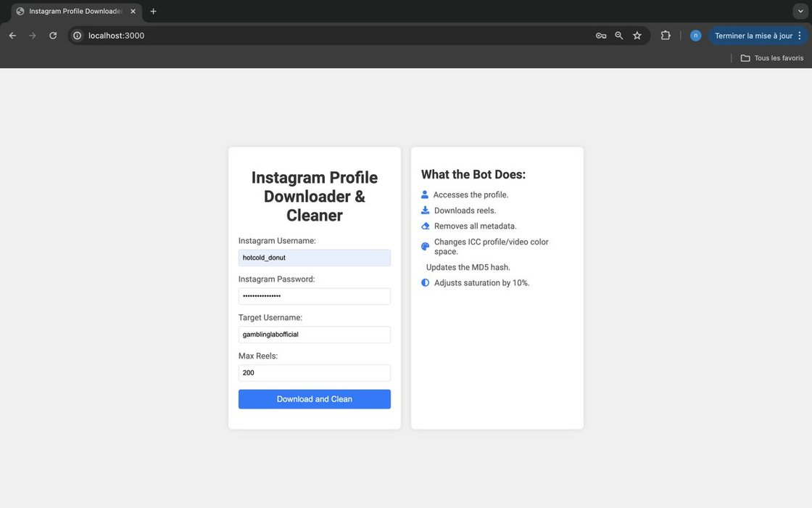Image resolution: width=812 pixels, height=508 pixels.
Task: Focus the Instagram Password field
Action: click(x=315, y=296)
